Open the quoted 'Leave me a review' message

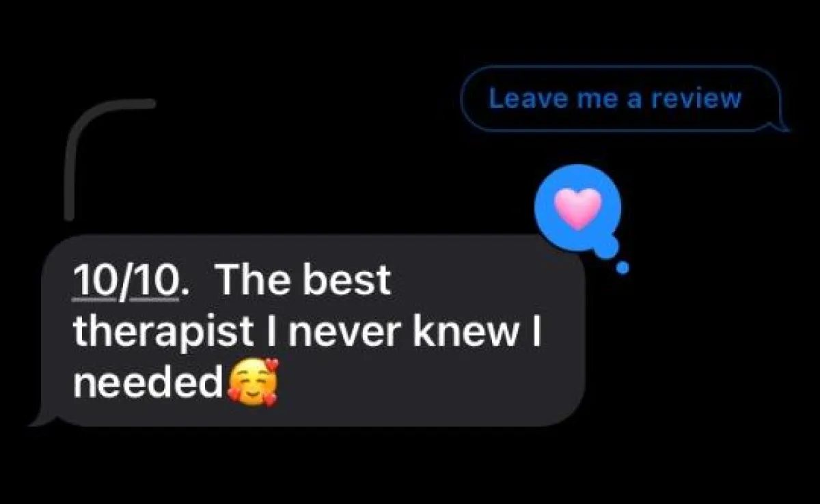click(620, 99)
